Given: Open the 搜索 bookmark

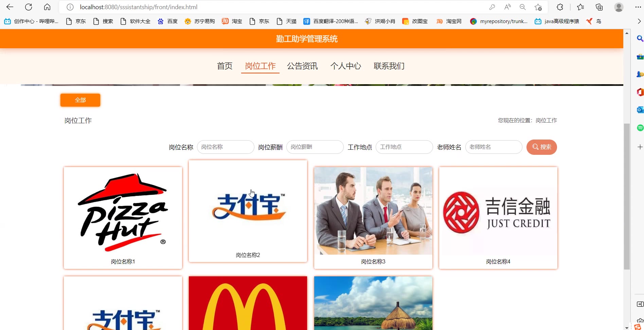Looking at the screenshot, I should [103, 21].
